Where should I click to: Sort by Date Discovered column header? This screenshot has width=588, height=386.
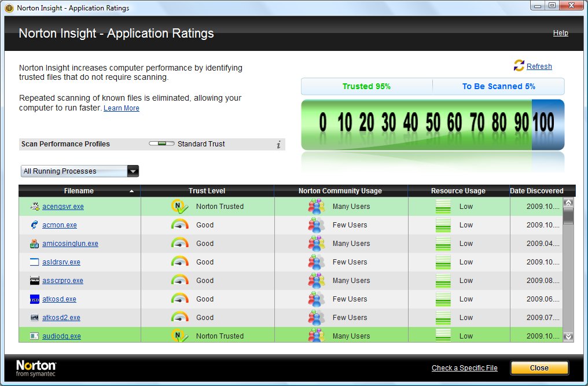pos(536,190)
